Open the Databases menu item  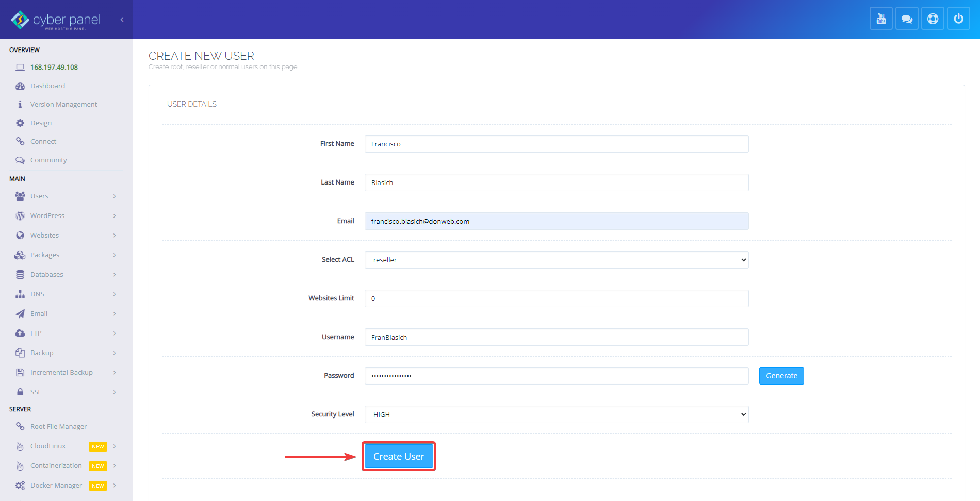[46, 274]
